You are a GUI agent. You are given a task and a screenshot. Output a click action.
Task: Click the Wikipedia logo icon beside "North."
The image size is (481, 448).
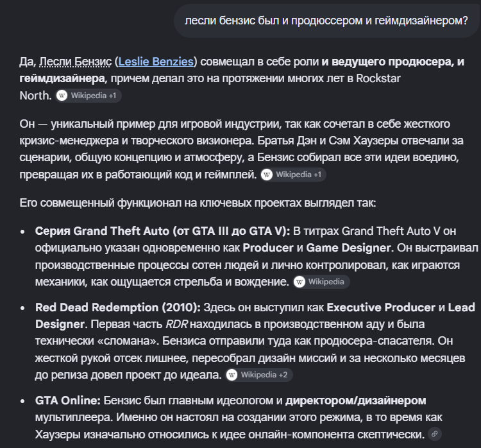pos(62,96)
